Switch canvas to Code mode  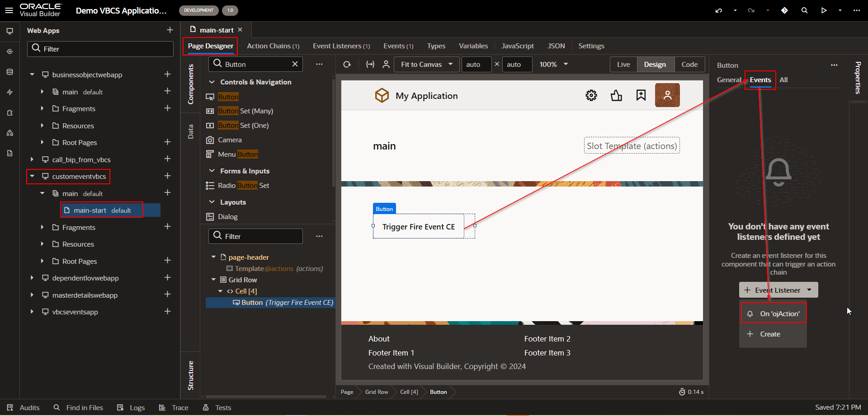point(689,65)
